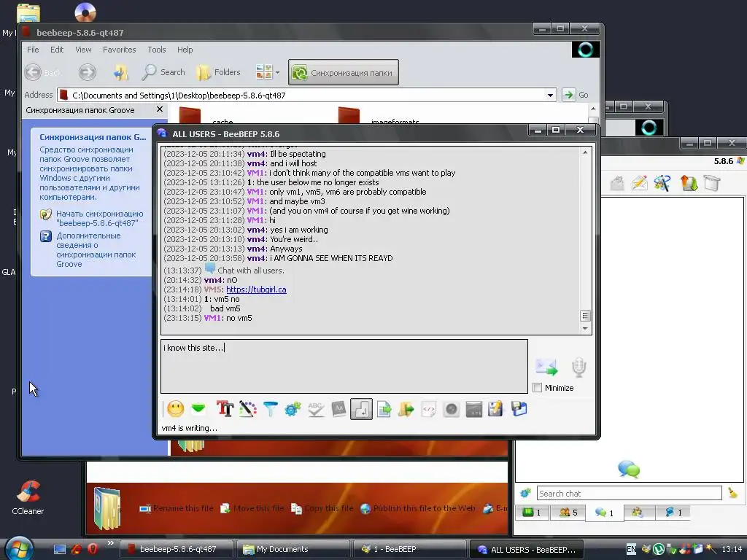Viewport: 747px width, 560px height.
Task: Click the Back button in Explorer toolbar
Action: tap(43, 72)
